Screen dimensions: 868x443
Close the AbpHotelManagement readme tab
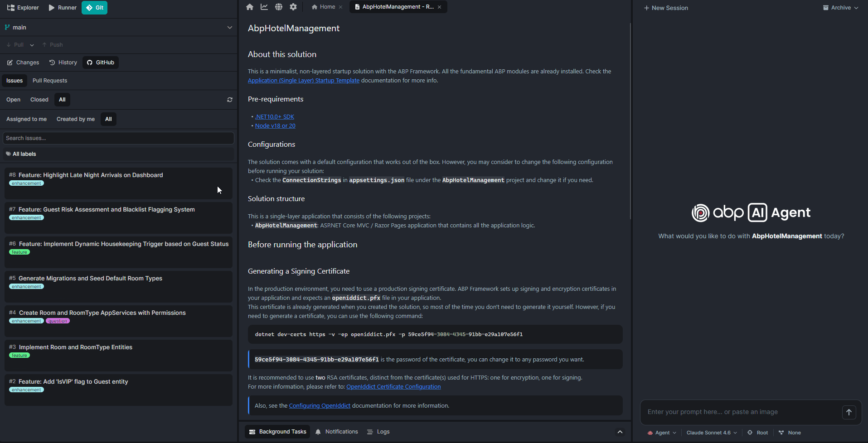point(440,7)
